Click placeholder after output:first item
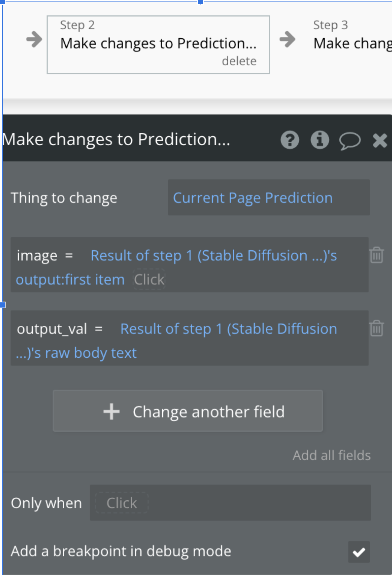This screenshot has height=575, width=392. [x=149, y=279]
